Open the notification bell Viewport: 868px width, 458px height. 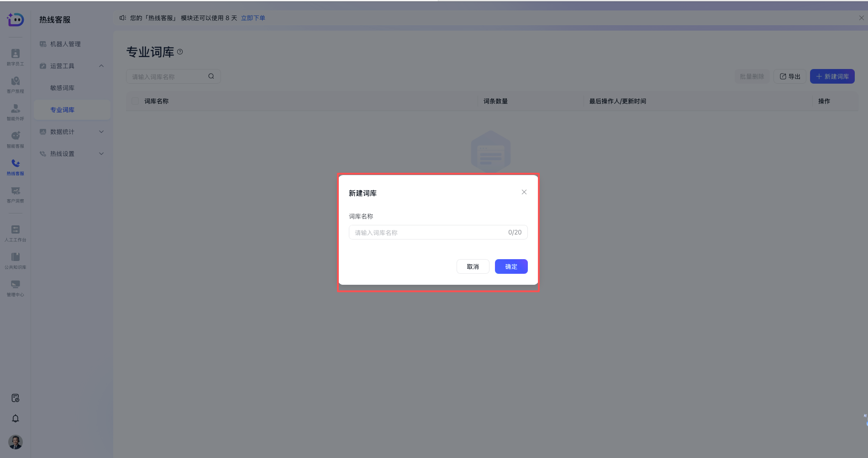coord(15,418)
